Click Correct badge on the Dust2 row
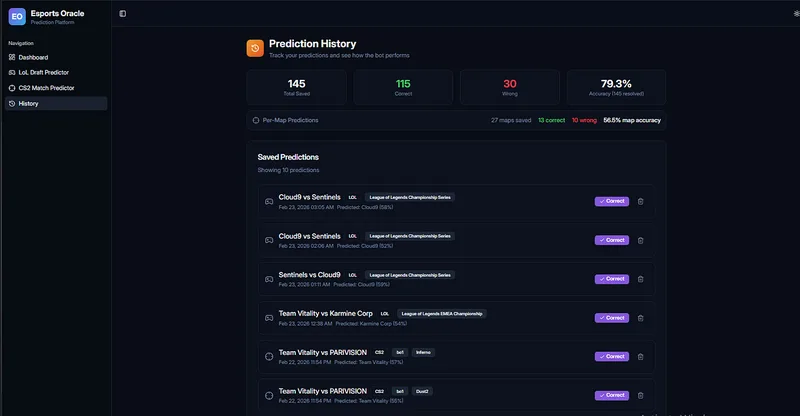This screenshot has width=800, height=416. coord(612,395)
